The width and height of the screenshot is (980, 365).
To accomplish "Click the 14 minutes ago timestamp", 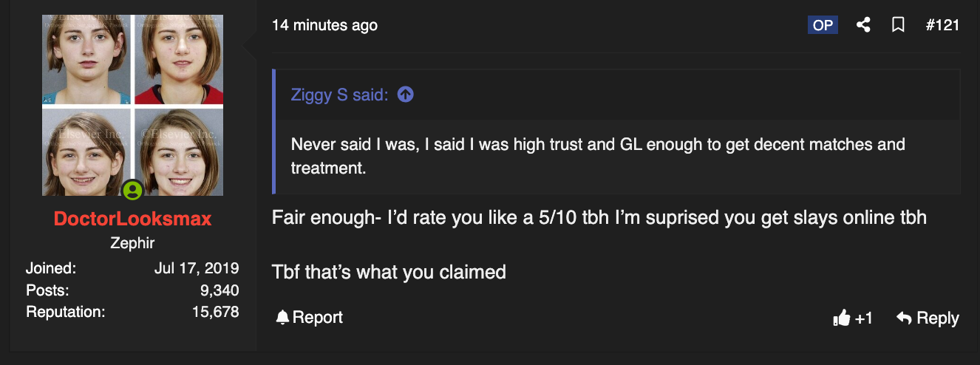I will pos(324,25).
